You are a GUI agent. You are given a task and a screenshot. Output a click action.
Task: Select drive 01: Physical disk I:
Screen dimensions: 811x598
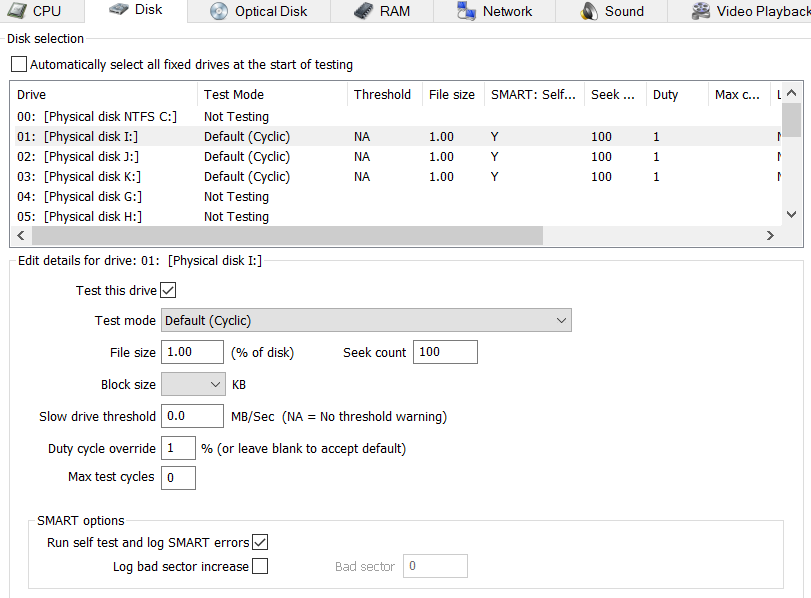[x=396, y=137]
